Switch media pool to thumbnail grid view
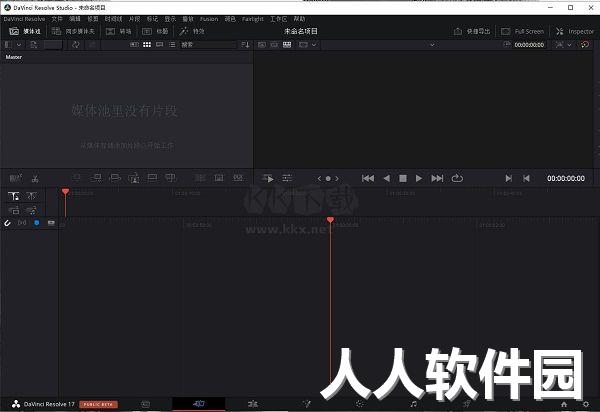 coord(147,45)
